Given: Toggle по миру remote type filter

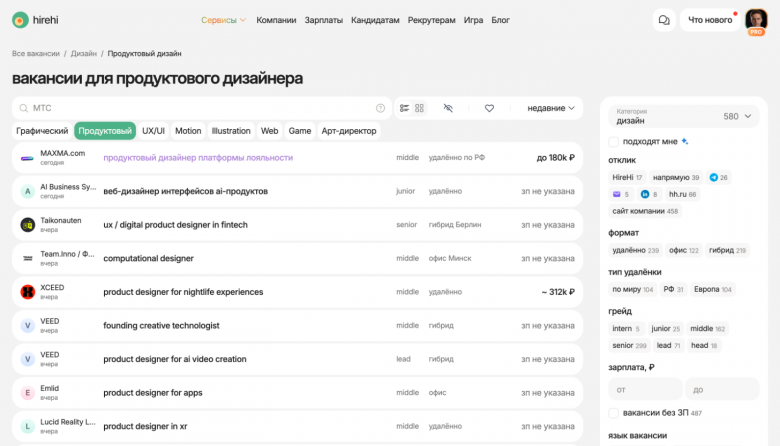Looking at the screenshot, I should 632,289.
